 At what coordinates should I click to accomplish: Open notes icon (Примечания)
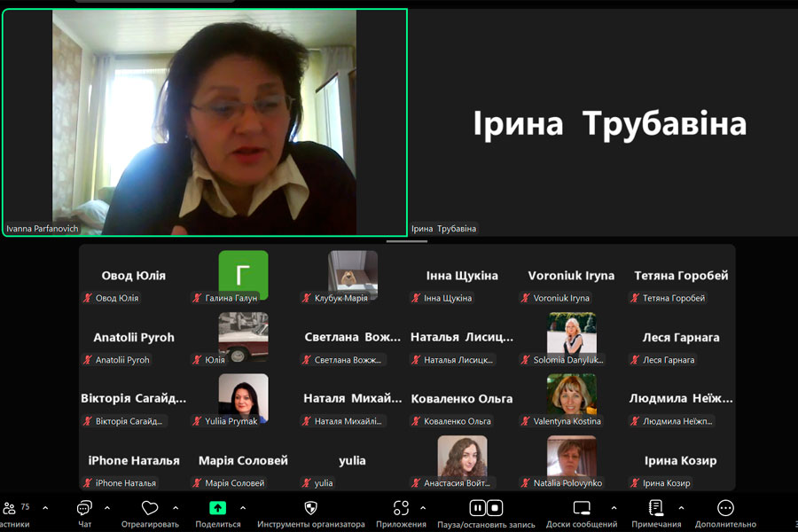tap(656, 508)
